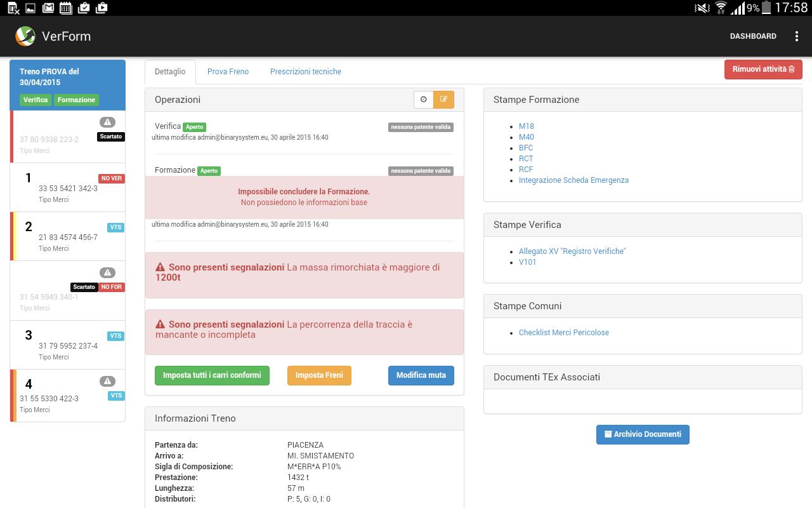Switch to the Prova Freno tab

(228, 72)
